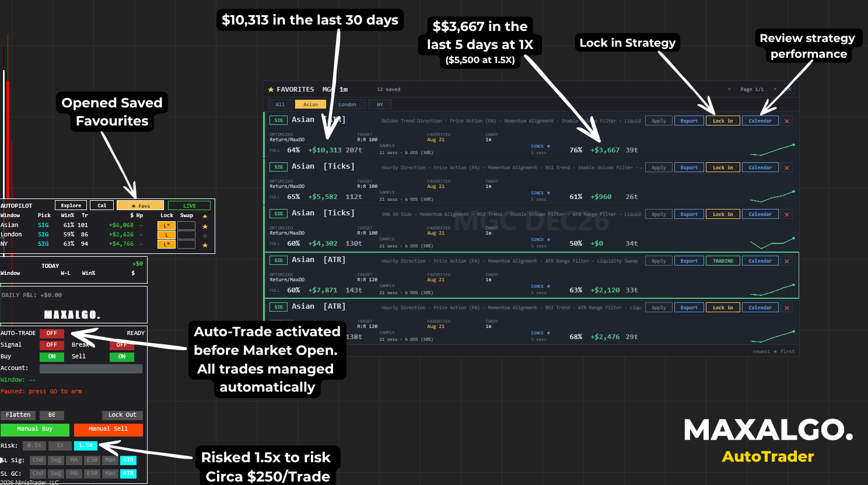Go to the next Favorites page
This screenshot has height=485, width=868.
(x=775, y=89)
